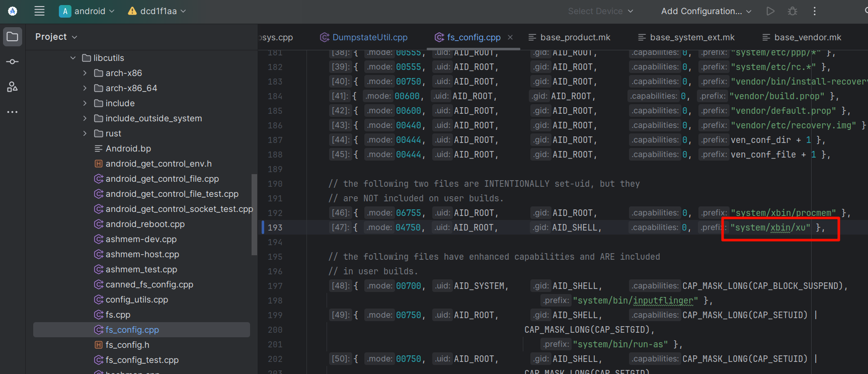868x374 pixels.
Task: Open the Select Device dropdown
Action: (x=600, y=11)
